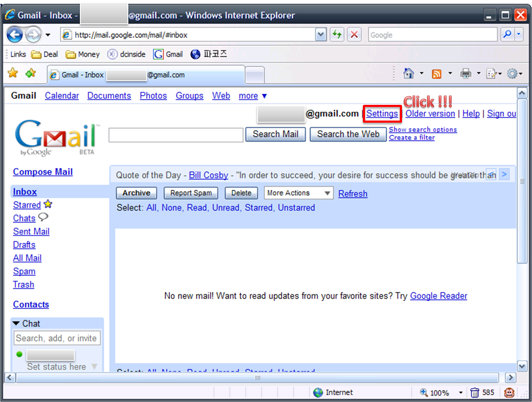
Task: Open the Starred folder link
Action: point(27,205)
